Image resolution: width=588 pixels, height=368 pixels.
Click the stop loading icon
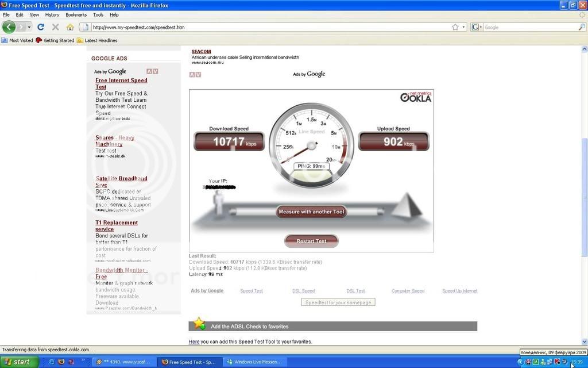pyautogui.click(x=55, y=26)
